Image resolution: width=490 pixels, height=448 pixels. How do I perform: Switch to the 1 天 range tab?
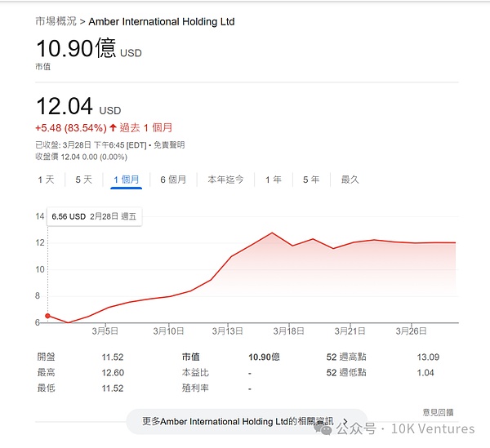[x=46, y=180]
